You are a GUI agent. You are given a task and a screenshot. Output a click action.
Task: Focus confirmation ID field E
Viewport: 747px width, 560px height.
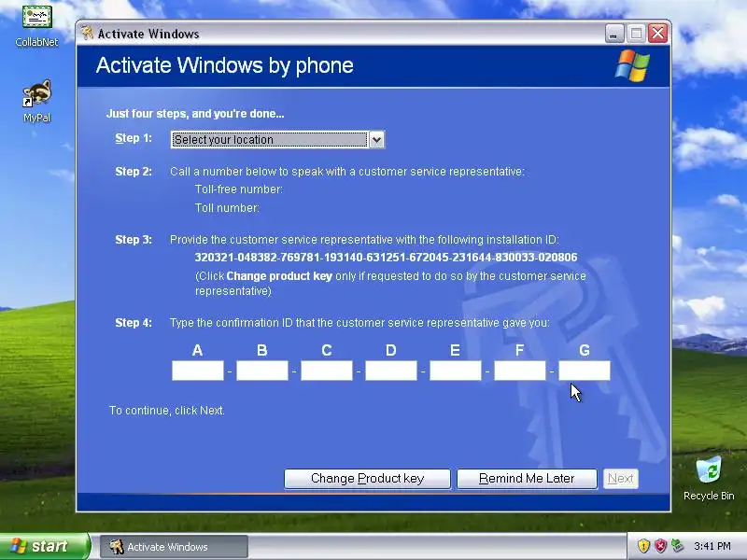pyautogui.click(x=456, y=371)
